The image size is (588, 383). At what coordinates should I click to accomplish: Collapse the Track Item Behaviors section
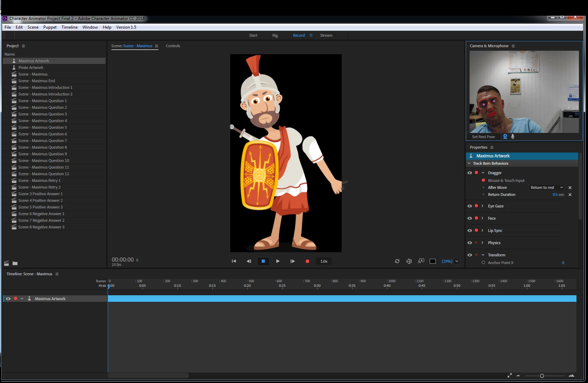tap(469, 163)
